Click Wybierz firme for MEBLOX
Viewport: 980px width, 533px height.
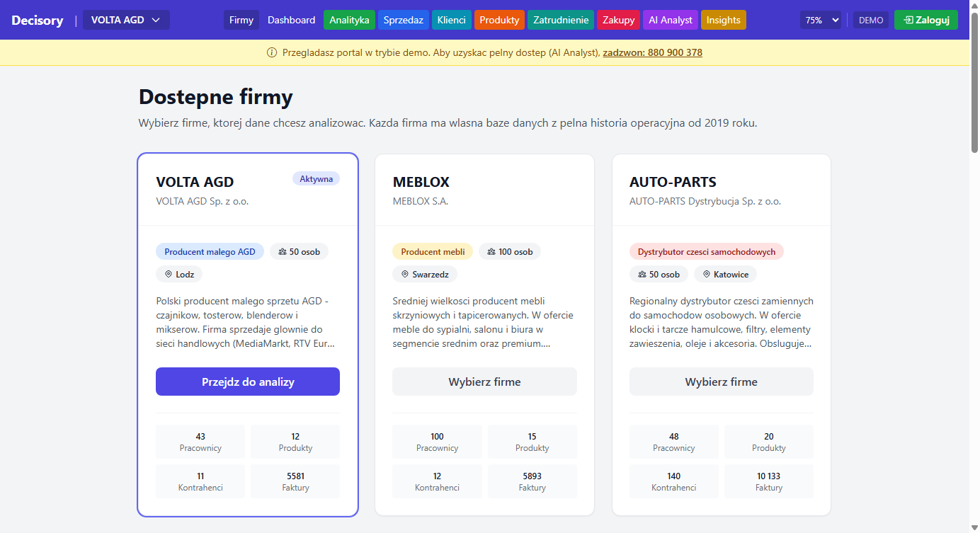[484, 382]
